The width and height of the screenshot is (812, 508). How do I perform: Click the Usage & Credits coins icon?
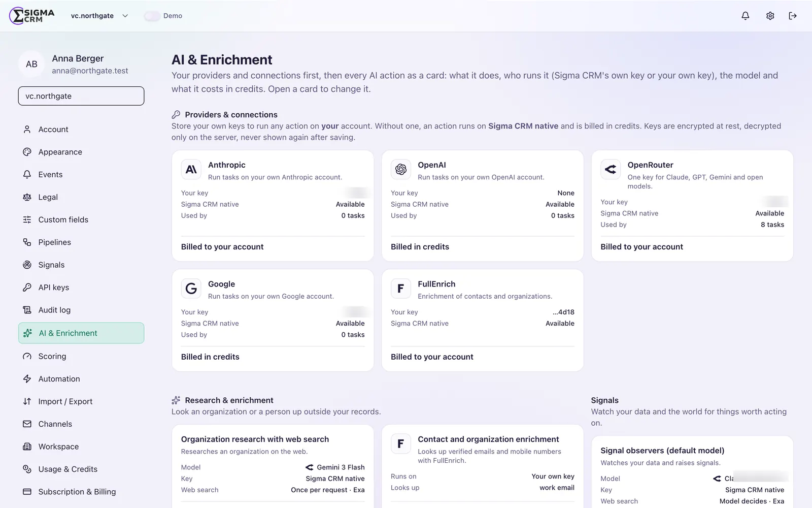coord(27,469)
